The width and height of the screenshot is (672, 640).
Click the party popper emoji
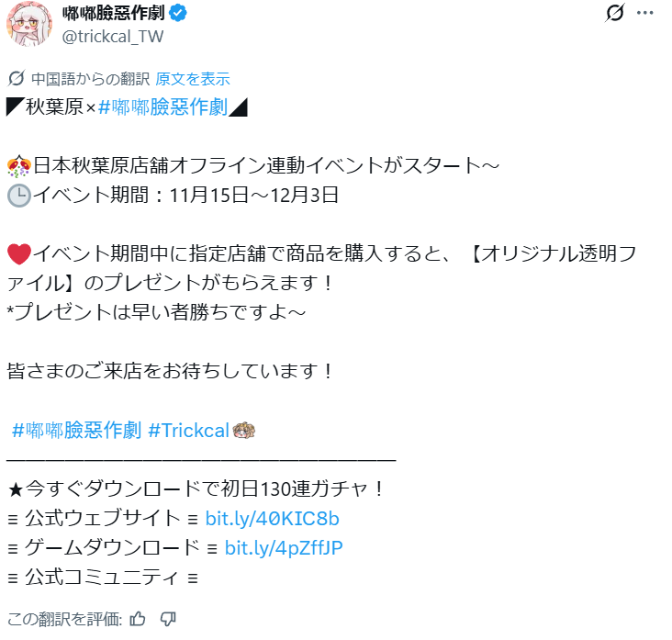tap(19, 166)
